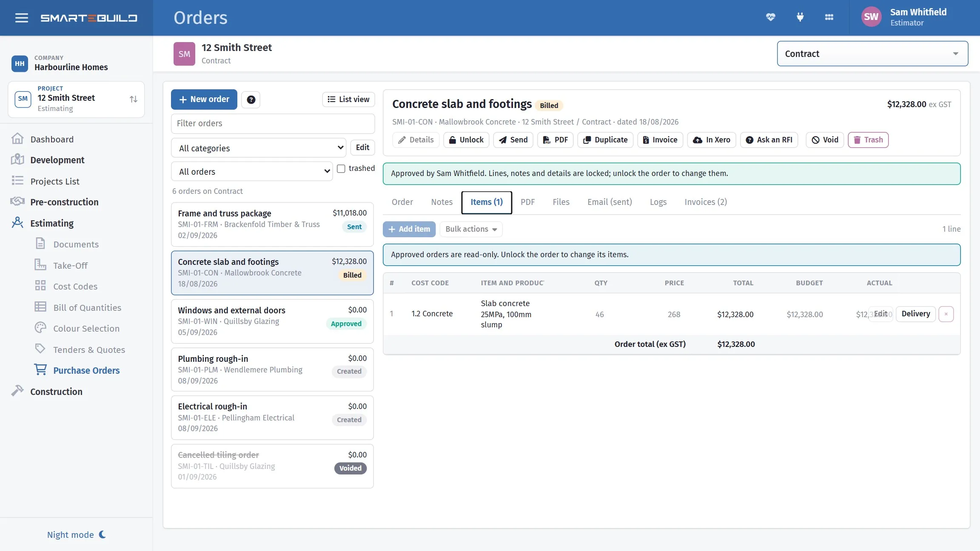Switch to the Notes tab
The height and width of the screenshot is (551, 980).
click(442, 202)
